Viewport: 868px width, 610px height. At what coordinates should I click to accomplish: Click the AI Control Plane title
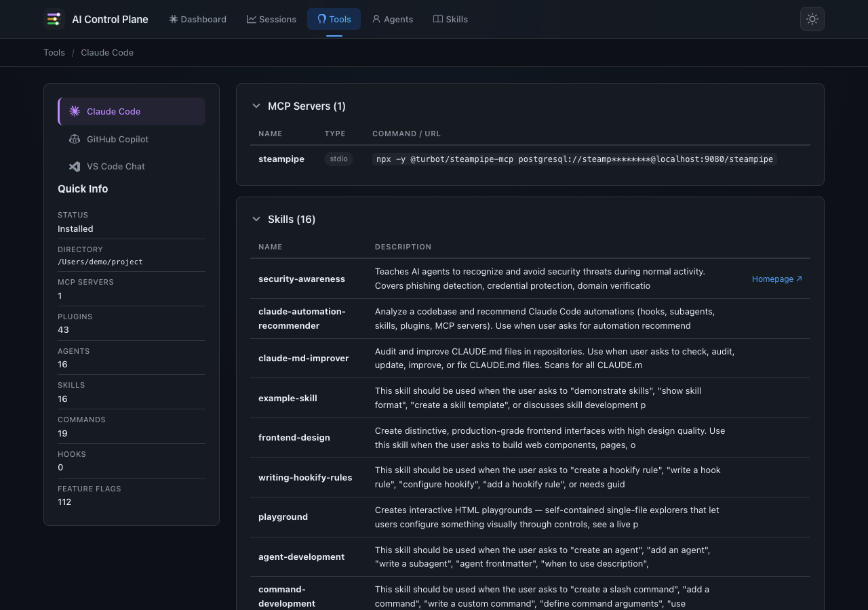tap(110, 19)
